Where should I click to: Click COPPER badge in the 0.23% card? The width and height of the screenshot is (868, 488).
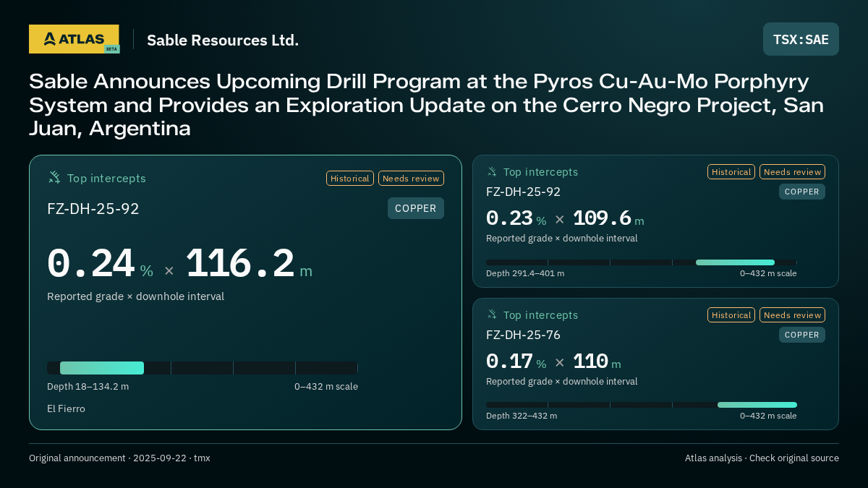click(x=802, y=192)
